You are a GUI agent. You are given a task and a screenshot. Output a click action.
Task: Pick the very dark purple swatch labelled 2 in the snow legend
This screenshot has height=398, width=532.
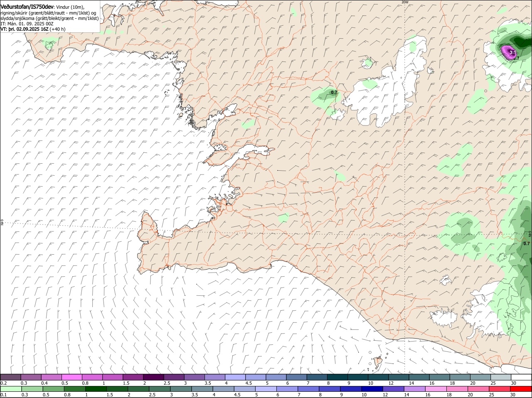click(153, 377)
